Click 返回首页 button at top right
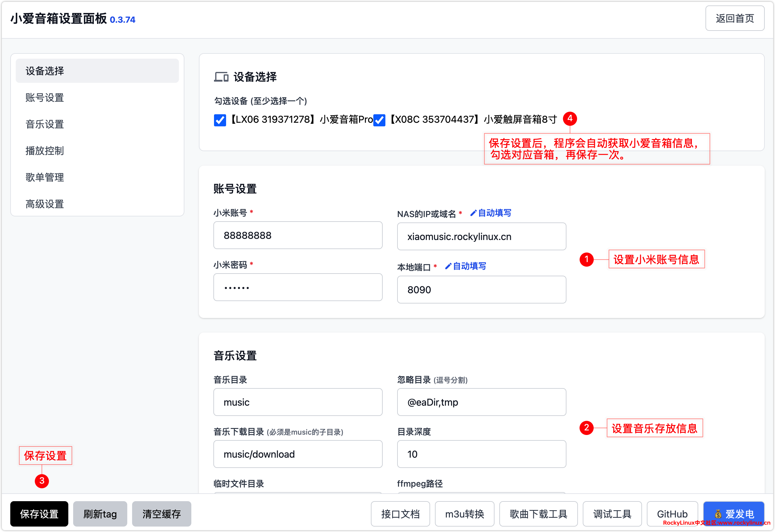The image size is (775, 532). point(735,18)
